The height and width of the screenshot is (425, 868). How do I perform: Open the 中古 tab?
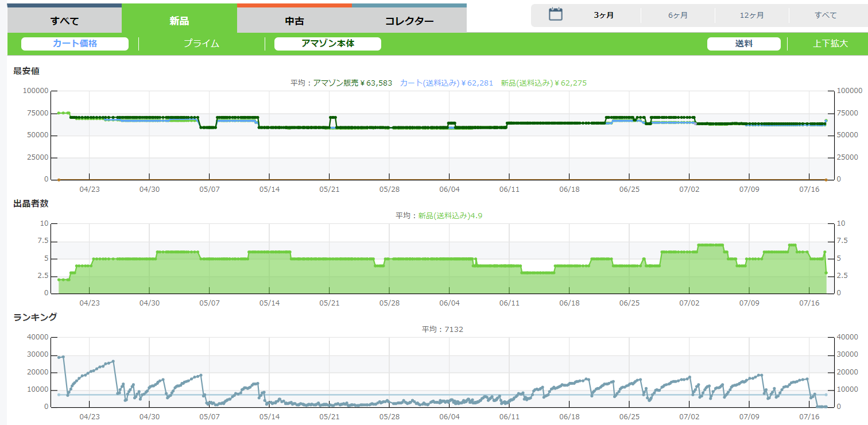pyautogui.click(x=294, y=21)
